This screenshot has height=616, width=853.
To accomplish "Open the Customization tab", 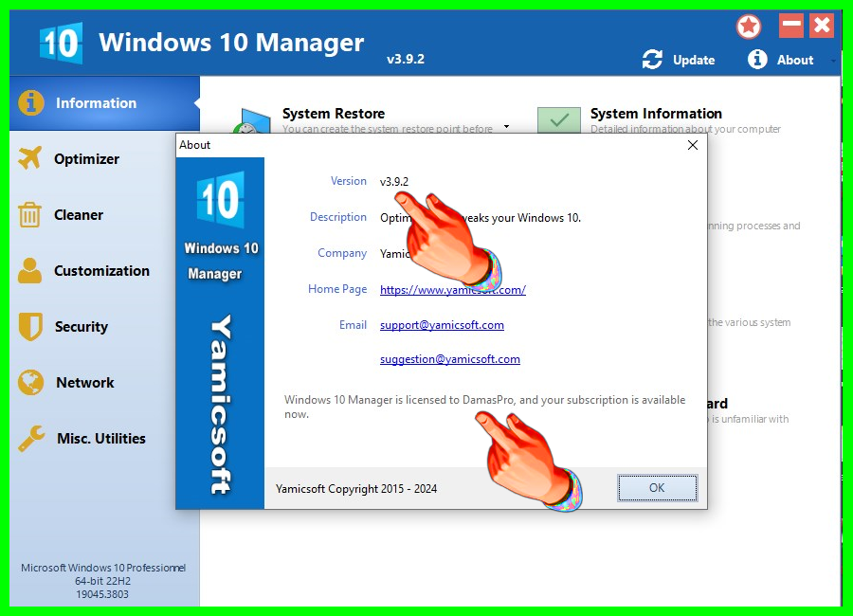I will tap(101, 270).
